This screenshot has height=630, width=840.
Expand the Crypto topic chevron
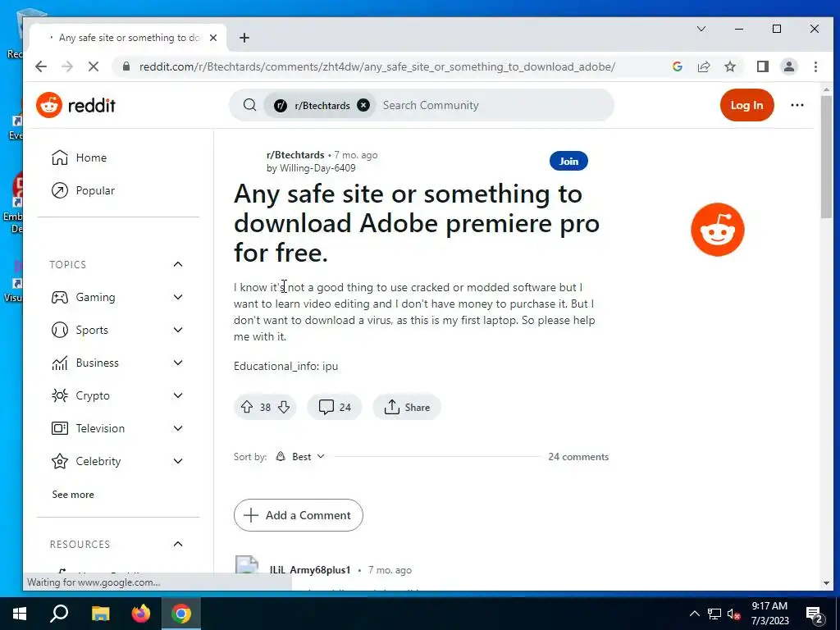(x=178, y=395)
